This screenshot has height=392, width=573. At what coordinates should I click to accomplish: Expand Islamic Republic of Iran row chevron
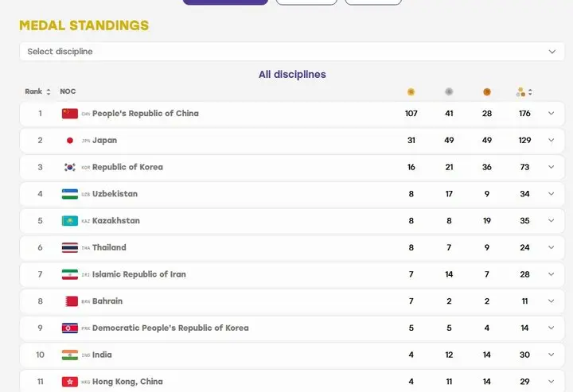tap(551, 274)
